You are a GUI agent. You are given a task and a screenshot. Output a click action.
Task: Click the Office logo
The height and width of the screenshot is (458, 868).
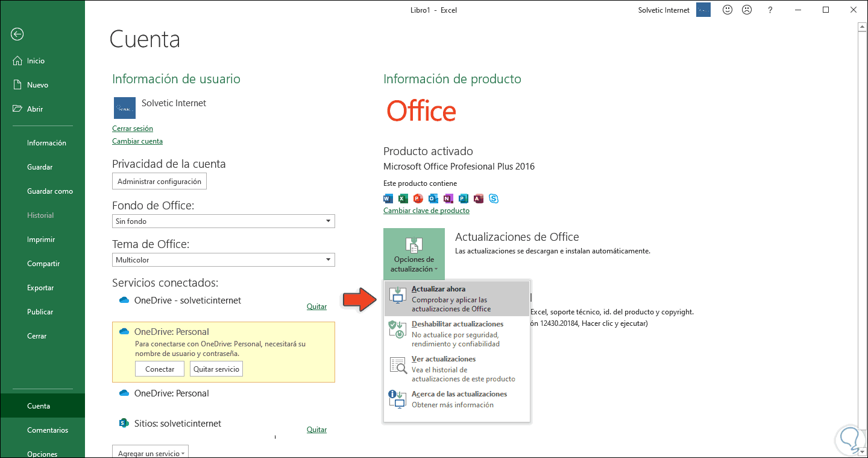pos(421,111)
